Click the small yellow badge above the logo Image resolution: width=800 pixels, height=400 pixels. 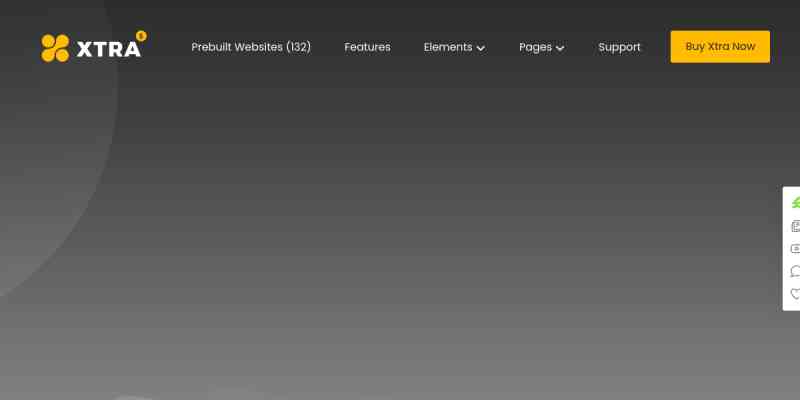(141, 35)
